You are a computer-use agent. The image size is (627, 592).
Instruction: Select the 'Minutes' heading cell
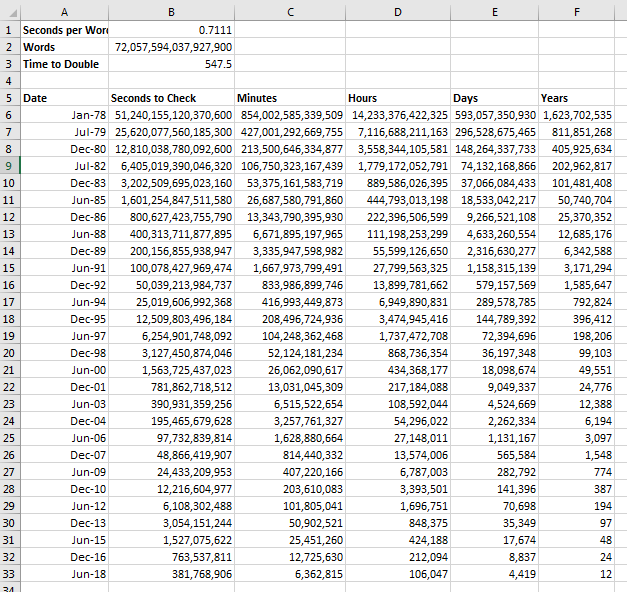tap(290, 98)
